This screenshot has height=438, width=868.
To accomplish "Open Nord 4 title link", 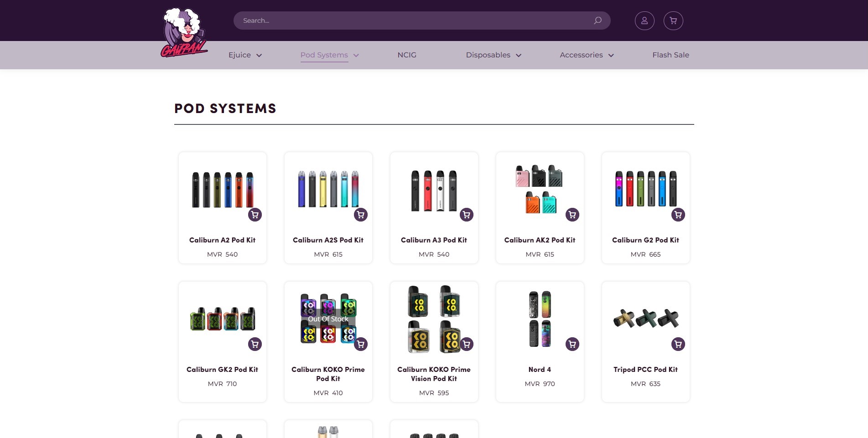I will point(540,370).
